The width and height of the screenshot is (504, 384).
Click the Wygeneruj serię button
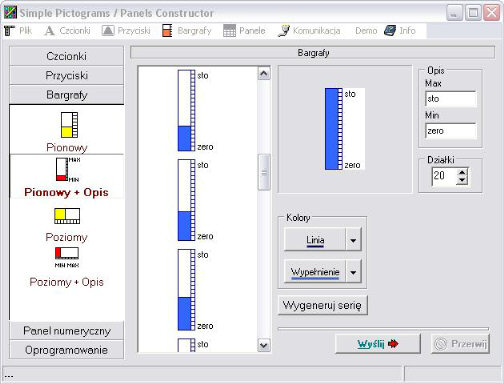[323, 305]
